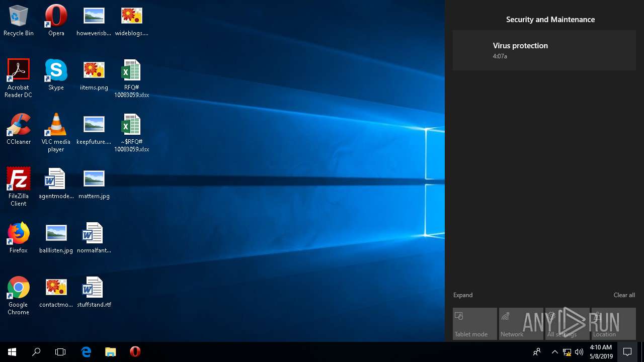Click the Security and Maintenance header
Viewport: 644px width, 362px height.
550,20
